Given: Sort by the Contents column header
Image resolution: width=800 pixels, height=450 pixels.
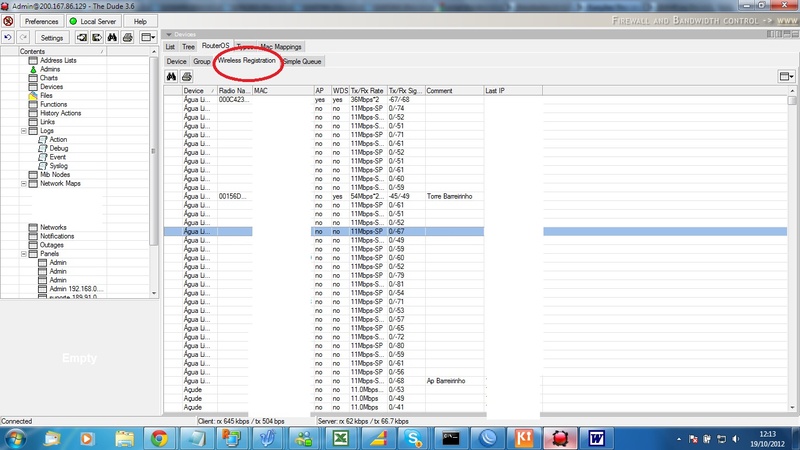Looking at the screenshot, I should pos(62,51).
